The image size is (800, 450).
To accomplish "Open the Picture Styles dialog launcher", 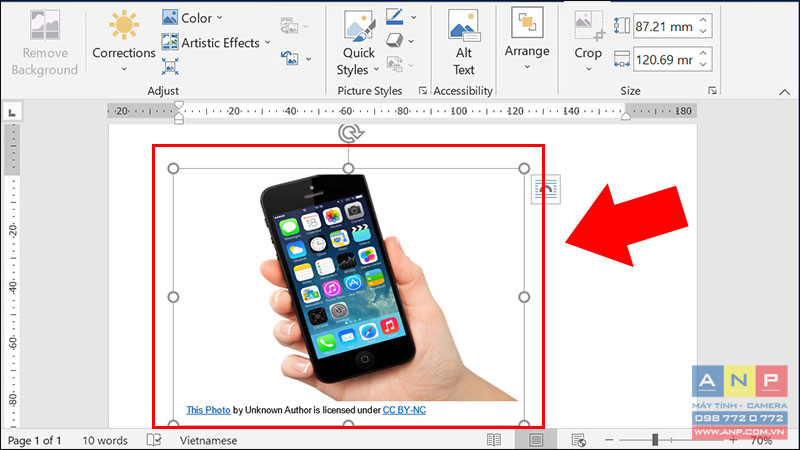I will (422, 91).
